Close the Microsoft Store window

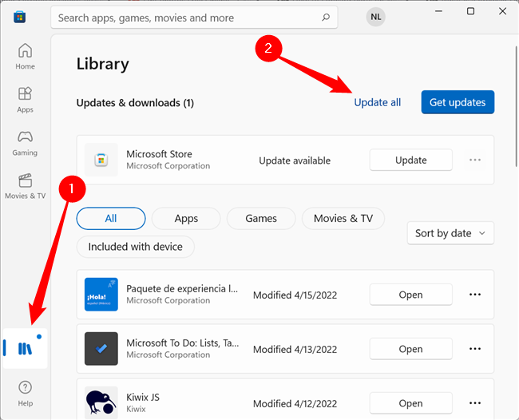tap(502, 11)
